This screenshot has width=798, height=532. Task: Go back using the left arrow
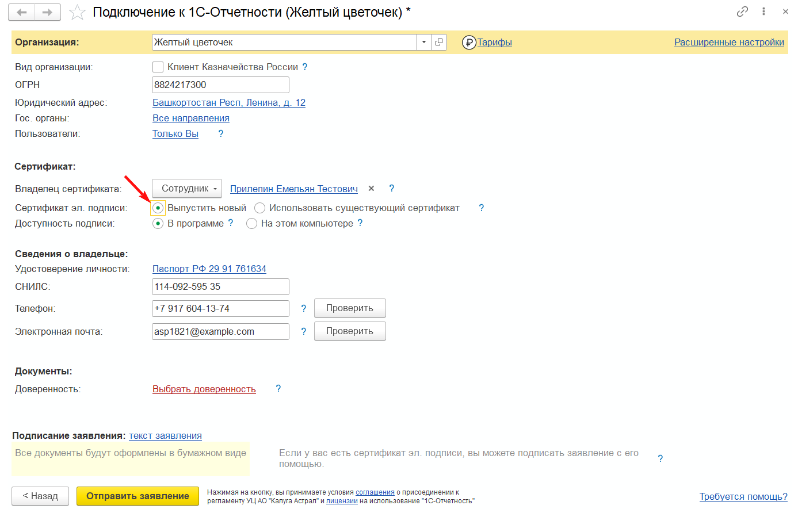(x=22, y=12)
